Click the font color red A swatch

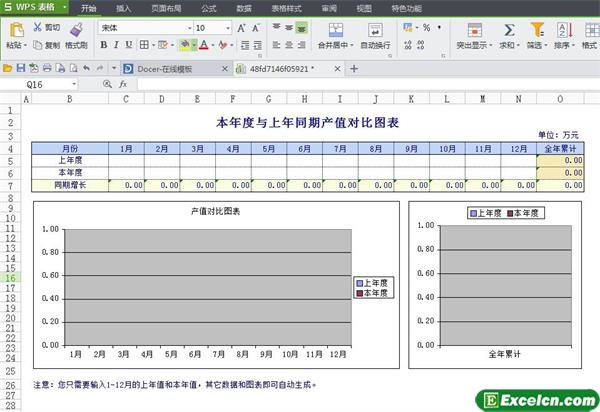click(x=203, y=45)
